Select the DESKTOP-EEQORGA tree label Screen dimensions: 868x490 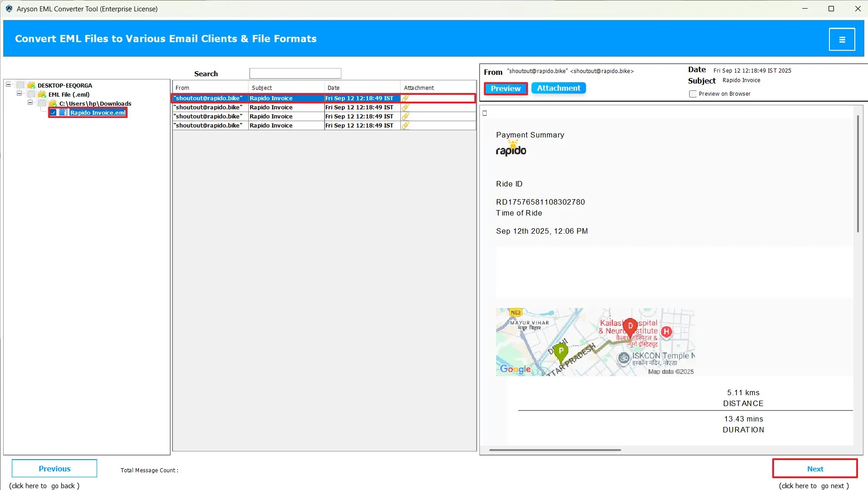click(x=65, y=85)
